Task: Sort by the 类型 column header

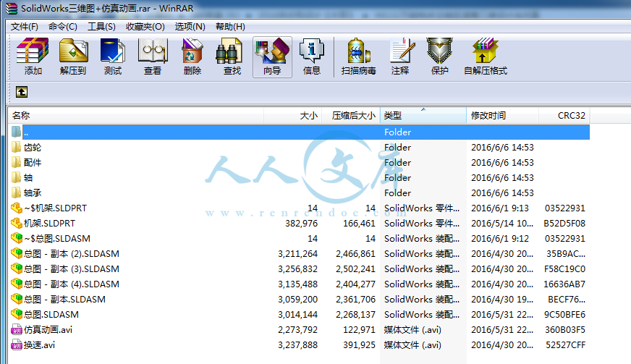Action: [x=423, y=116]
